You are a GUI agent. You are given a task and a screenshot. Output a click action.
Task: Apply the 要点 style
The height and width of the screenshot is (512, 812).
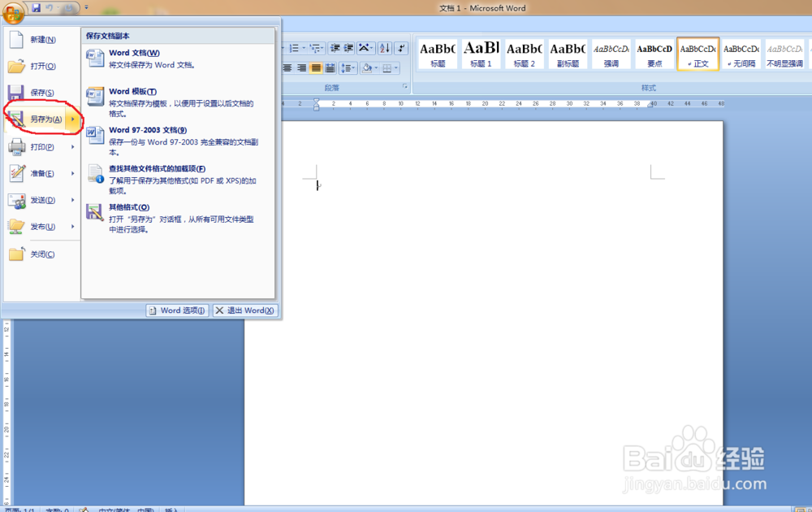coord(654,54)
